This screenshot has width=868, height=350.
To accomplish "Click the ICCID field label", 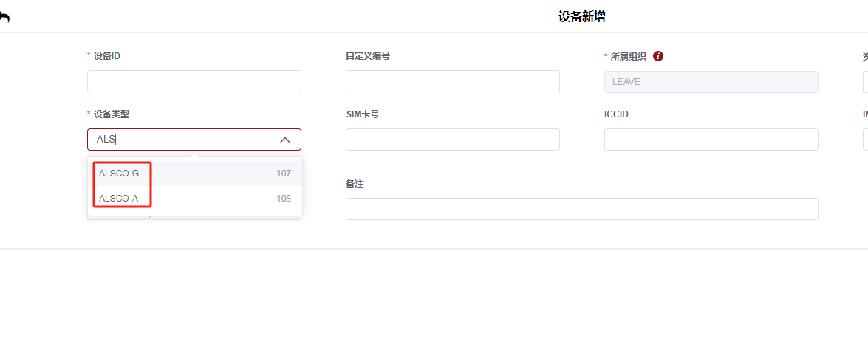I will coord(616,114).
